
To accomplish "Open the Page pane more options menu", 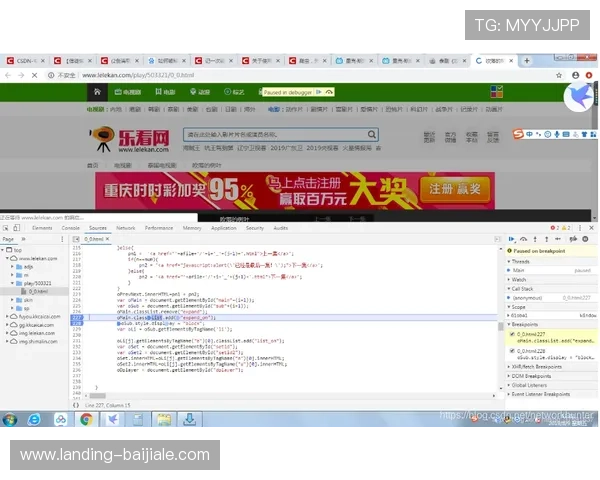I will tap(62, 239).
